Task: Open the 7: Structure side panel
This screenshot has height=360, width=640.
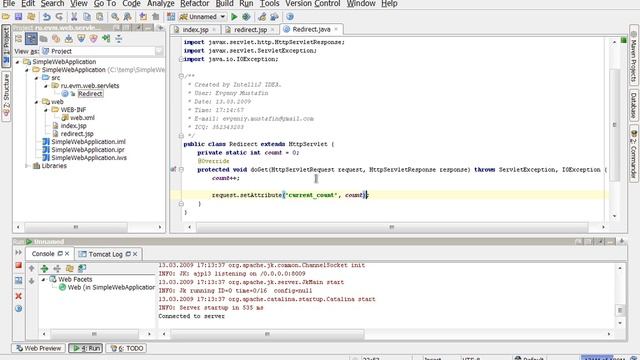Action: point(6,96)
